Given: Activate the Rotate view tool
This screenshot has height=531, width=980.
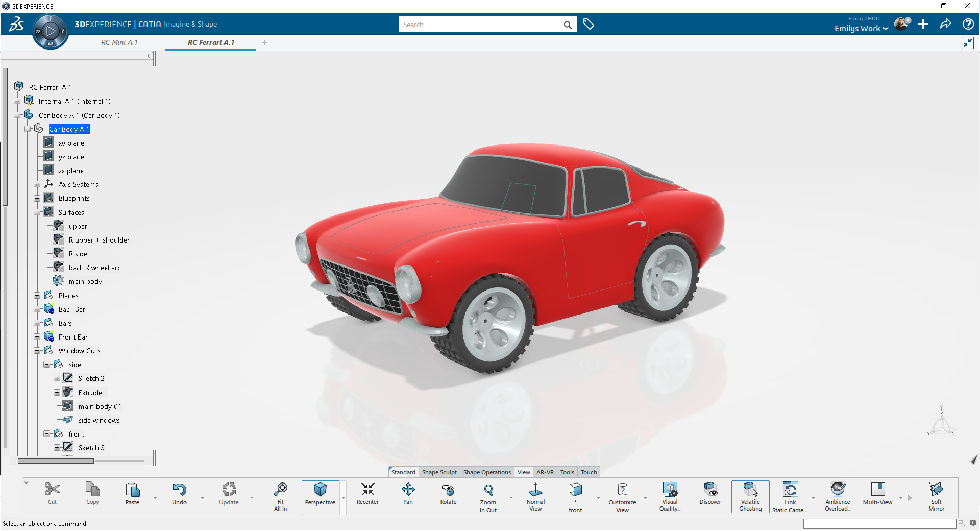Looking at the screenshot, I should coord(448,494).
